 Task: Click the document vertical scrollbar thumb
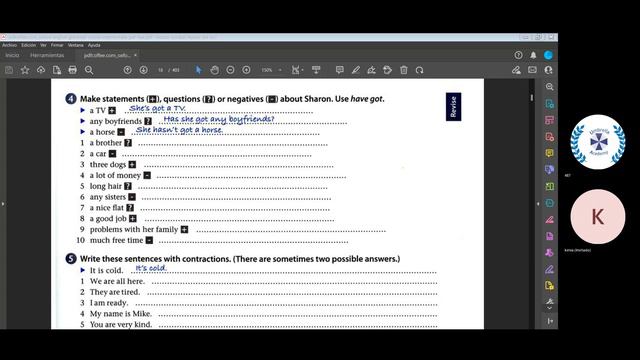(x=531, y=98)
